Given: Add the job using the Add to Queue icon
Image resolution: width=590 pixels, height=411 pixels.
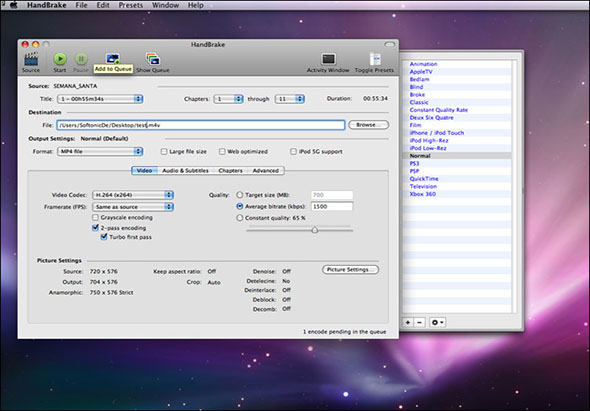Looking at the screenshot, I should point(113,59).
